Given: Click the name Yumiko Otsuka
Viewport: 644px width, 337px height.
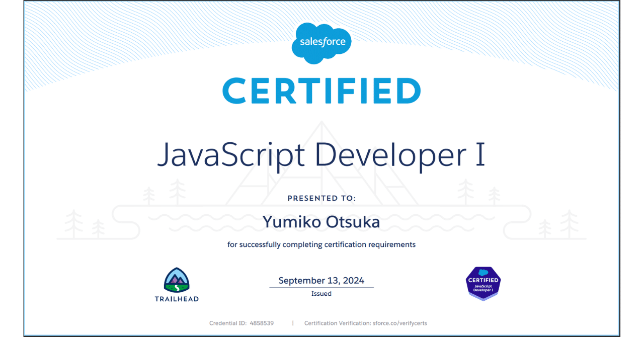Looking at the screenshot, I should [x=321, y=221].
